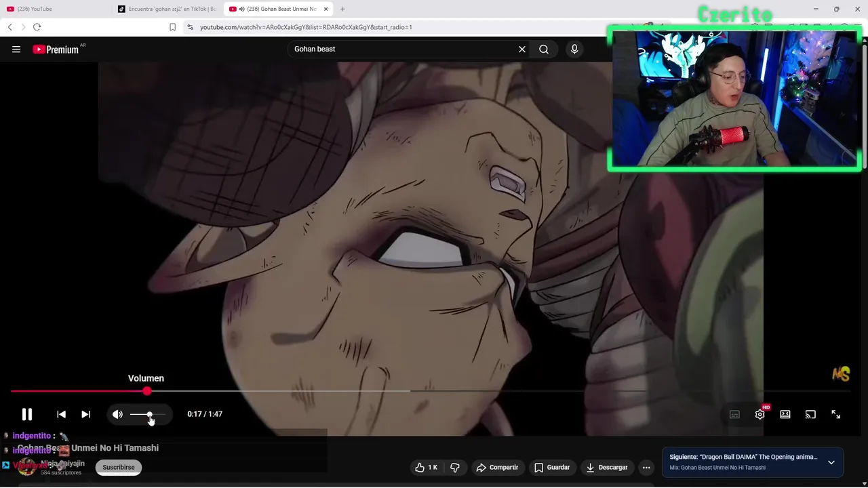Image resolution: width=868 pixels, height=488 pixels.
Task: Download video with Descargar button
Action: [608, 468]
